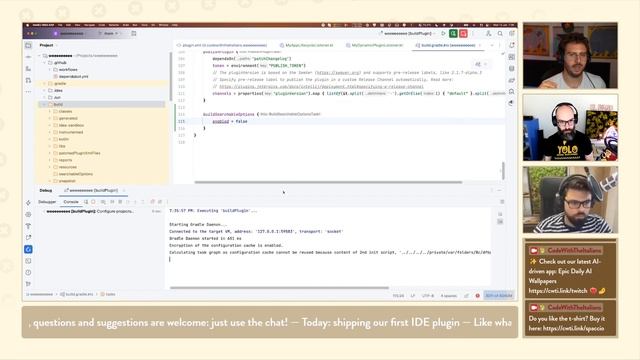
Task: Open the Terminal tool window icon
Action: pos(28,261)
